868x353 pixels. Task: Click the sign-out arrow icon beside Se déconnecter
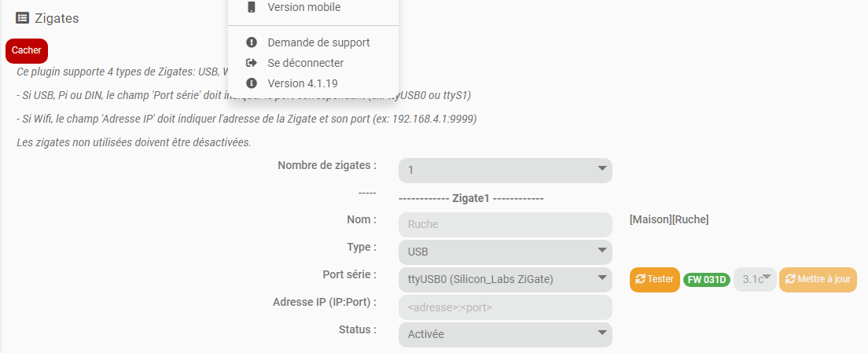pos(252,63)
